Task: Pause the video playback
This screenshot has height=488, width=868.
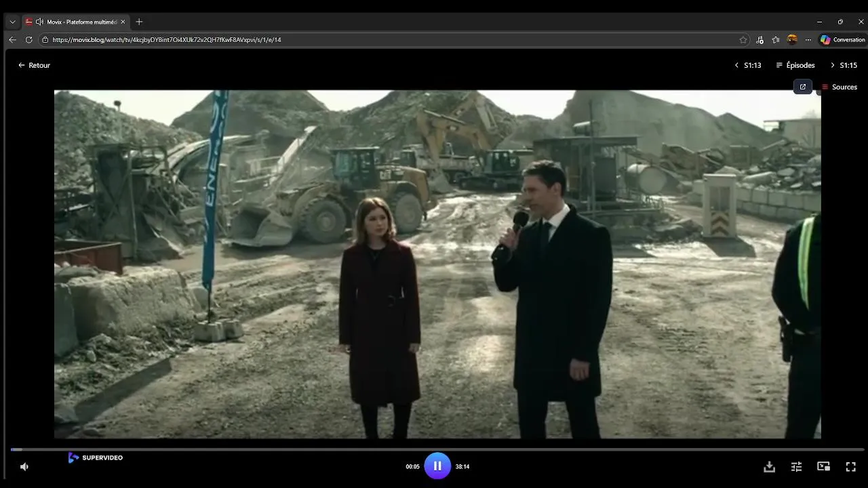Action: (x=437, y=466)
